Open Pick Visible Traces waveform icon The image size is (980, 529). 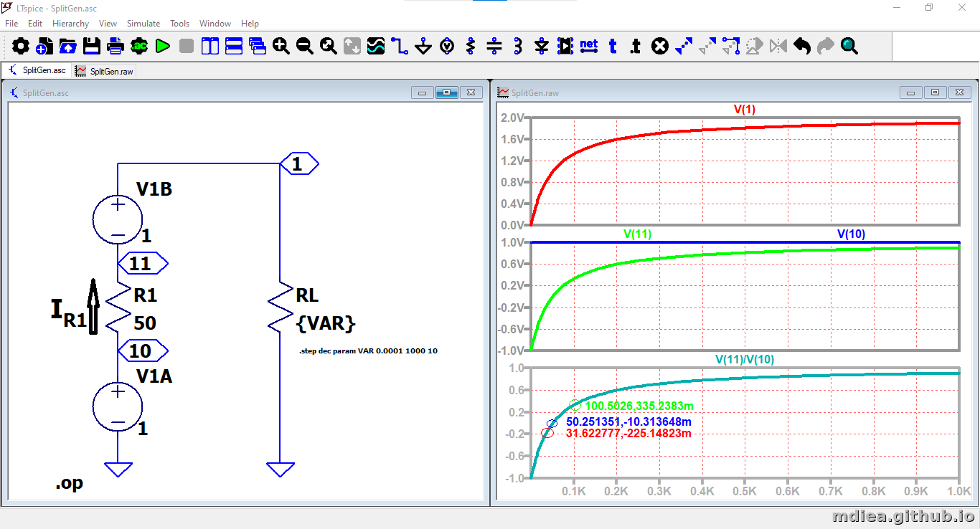pyautogui.click(x=376, y=47)
